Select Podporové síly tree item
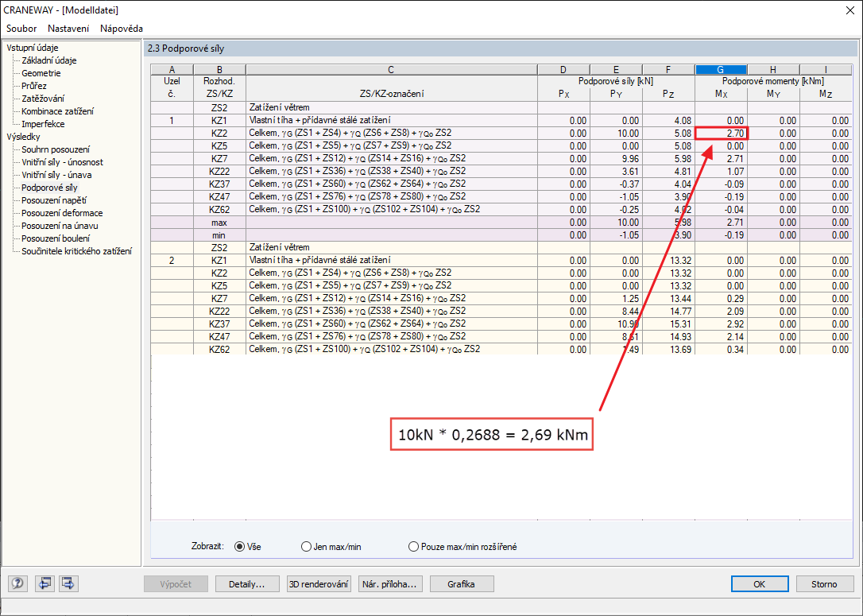 (x=49, y=188)
